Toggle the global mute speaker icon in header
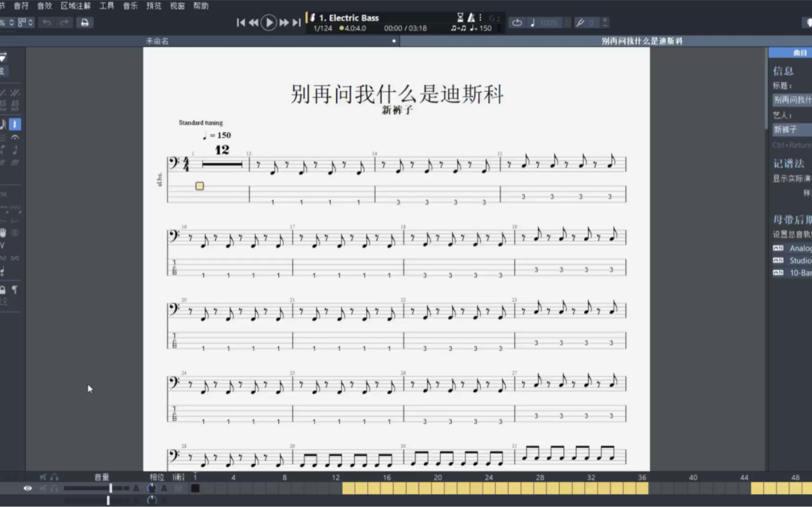812x507 pixels. coord(43,477)
